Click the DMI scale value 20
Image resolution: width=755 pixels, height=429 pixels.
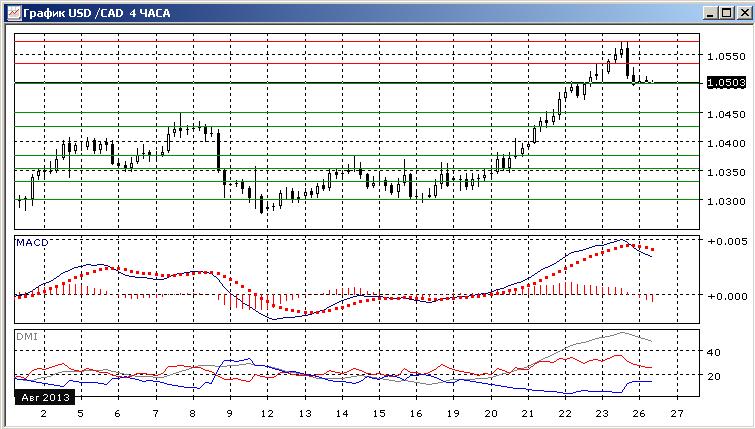pos(714,377)
